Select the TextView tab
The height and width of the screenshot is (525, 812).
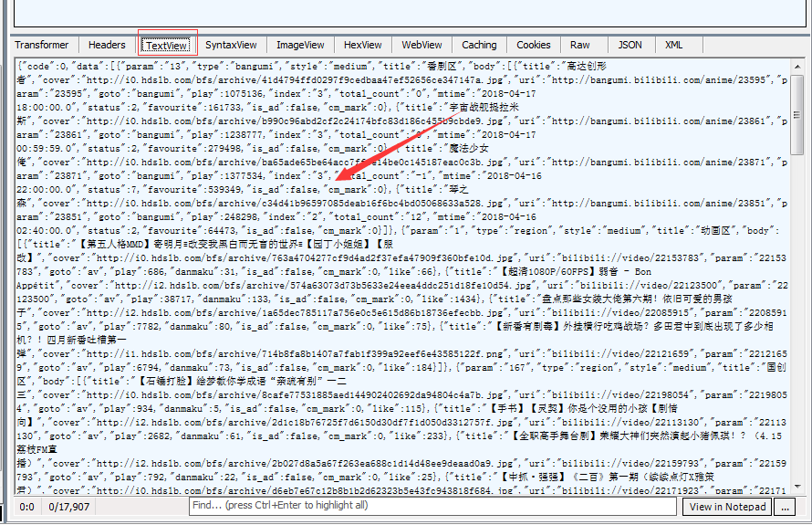click(167, 46)
